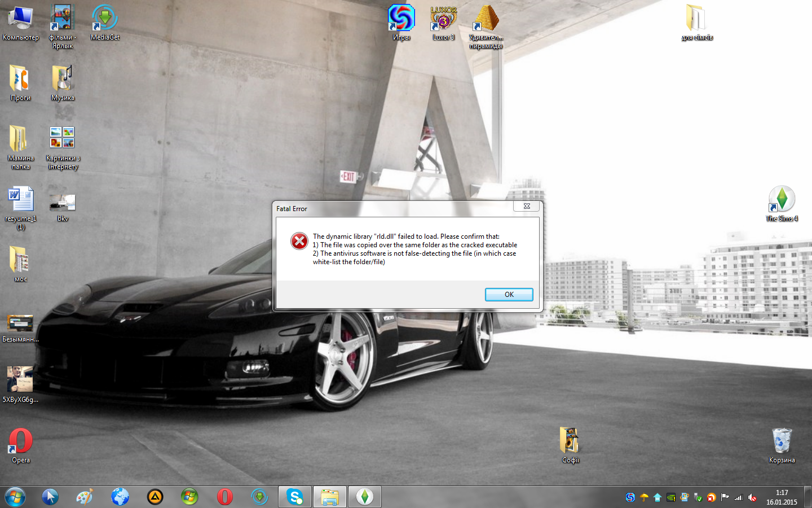Click OK in the Fatal Error dialog
812x508 pixels.
[509, 295]
